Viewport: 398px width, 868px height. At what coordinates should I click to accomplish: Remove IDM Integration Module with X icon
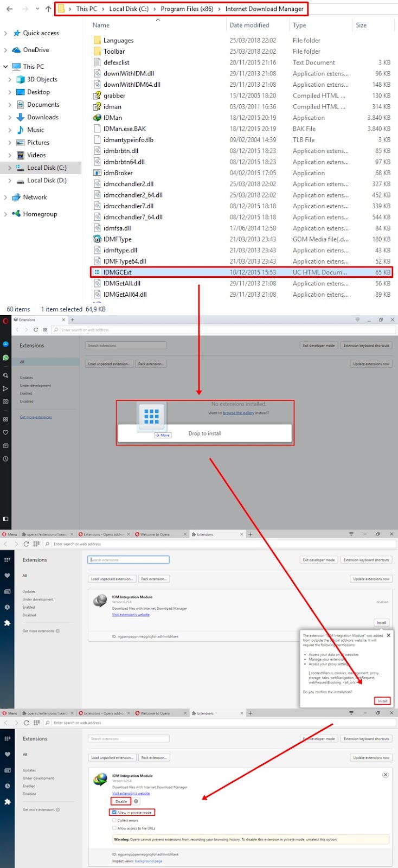coord(386,775)
